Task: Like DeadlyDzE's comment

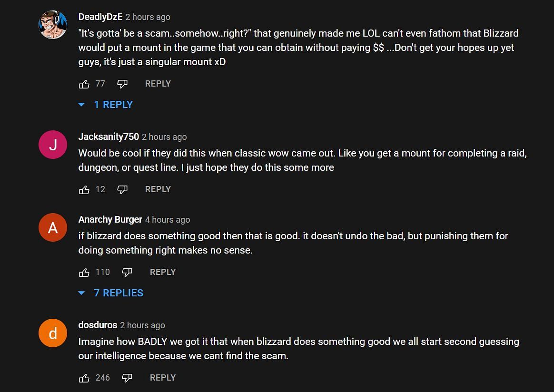Action: [84, 84]
